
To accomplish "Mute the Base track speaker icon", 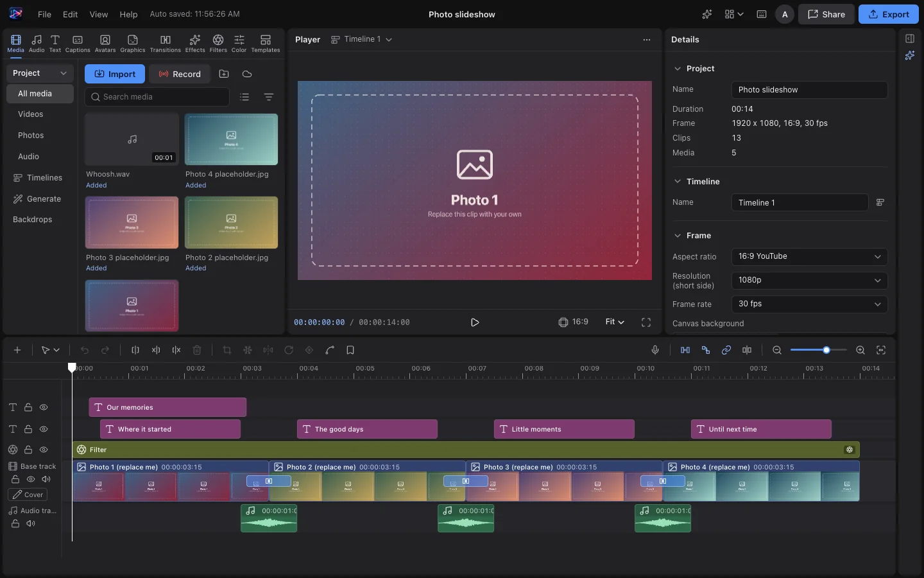I will coord(46,479).
